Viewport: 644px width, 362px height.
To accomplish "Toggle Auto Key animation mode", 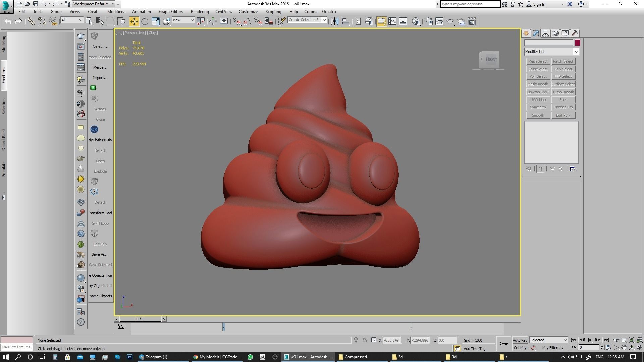I will click(520, 340).
